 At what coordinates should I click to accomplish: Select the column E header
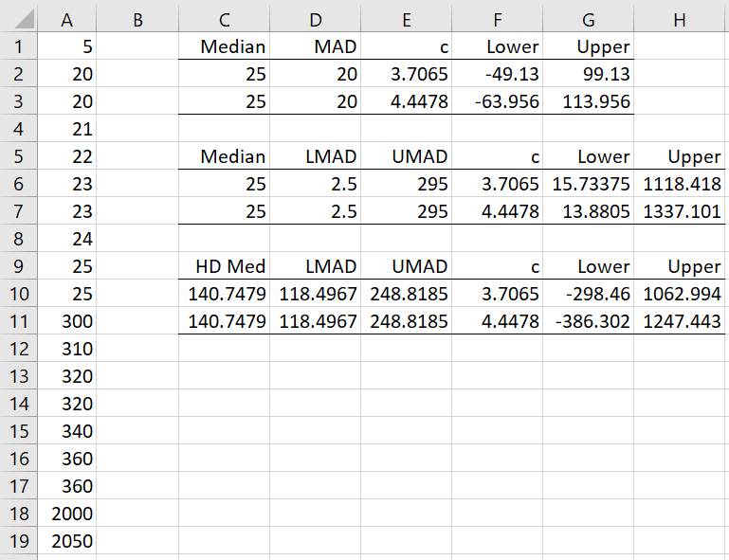point(406,19)
